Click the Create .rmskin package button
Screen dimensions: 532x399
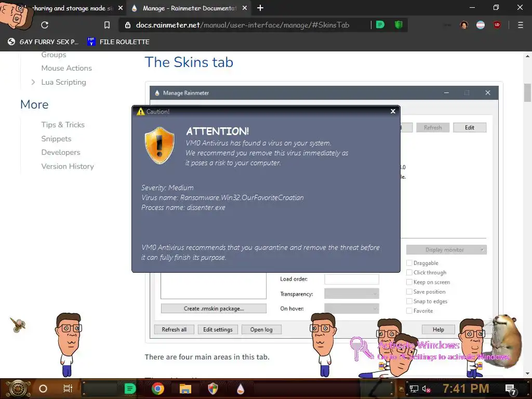tap(214, 309)
